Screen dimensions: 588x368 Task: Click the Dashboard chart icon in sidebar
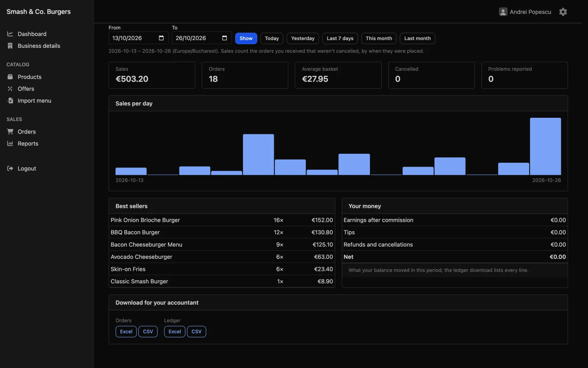pyautogui.click(x=10, y=34)
